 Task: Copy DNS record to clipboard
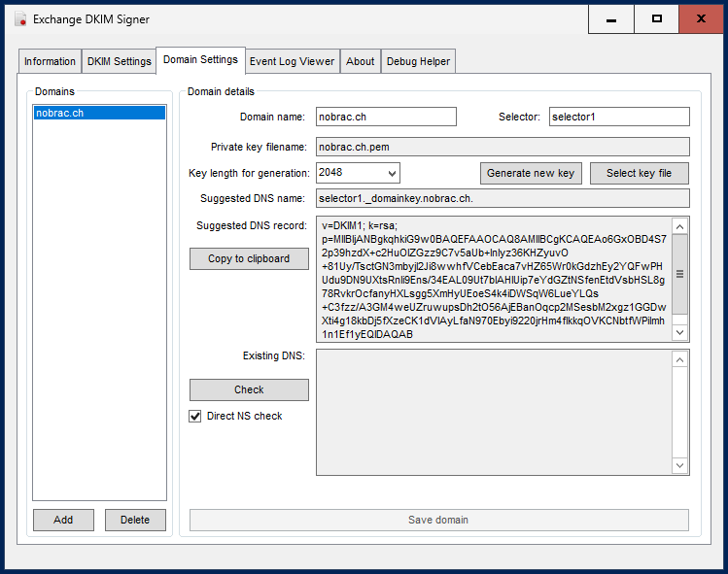pos(249,258)
